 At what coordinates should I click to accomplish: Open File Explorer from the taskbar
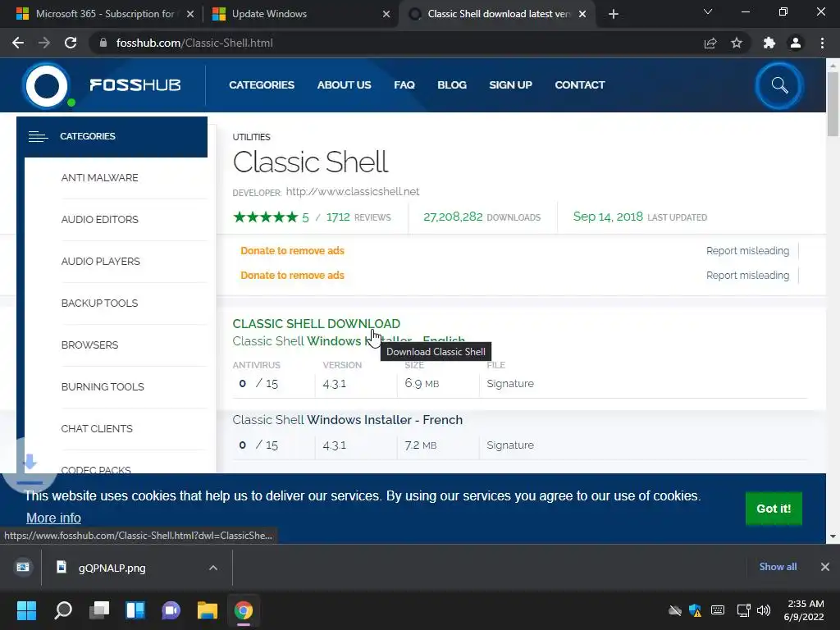[x=207, y=610]
